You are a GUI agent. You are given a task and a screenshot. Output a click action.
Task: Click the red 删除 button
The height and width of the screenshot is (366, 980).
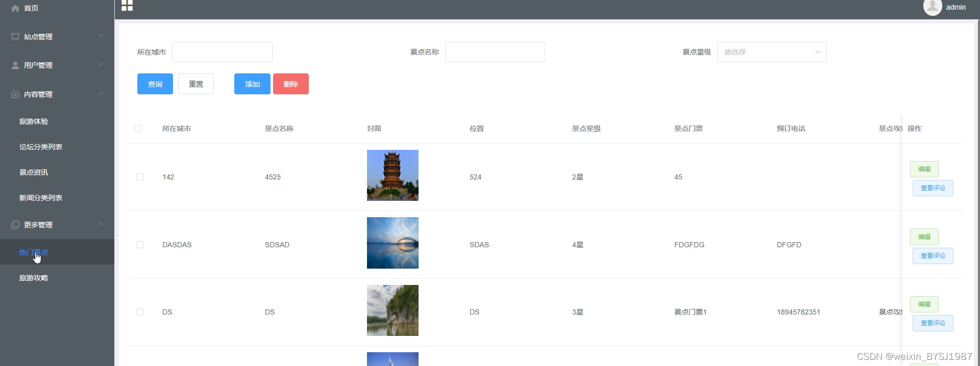click(x=291, y=84)
